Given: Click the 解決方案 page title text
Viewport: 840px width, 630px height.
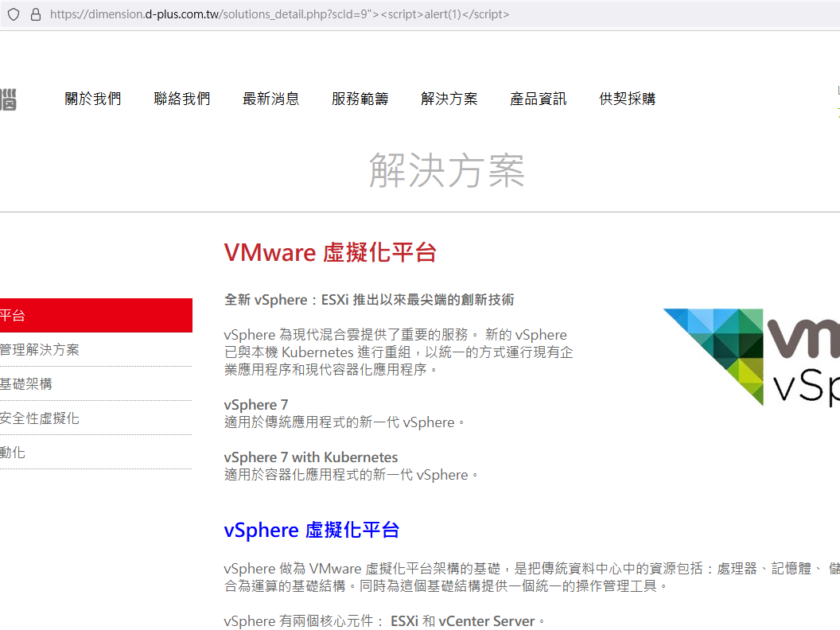Looking at the screenshot, I should tap(447, 170).
